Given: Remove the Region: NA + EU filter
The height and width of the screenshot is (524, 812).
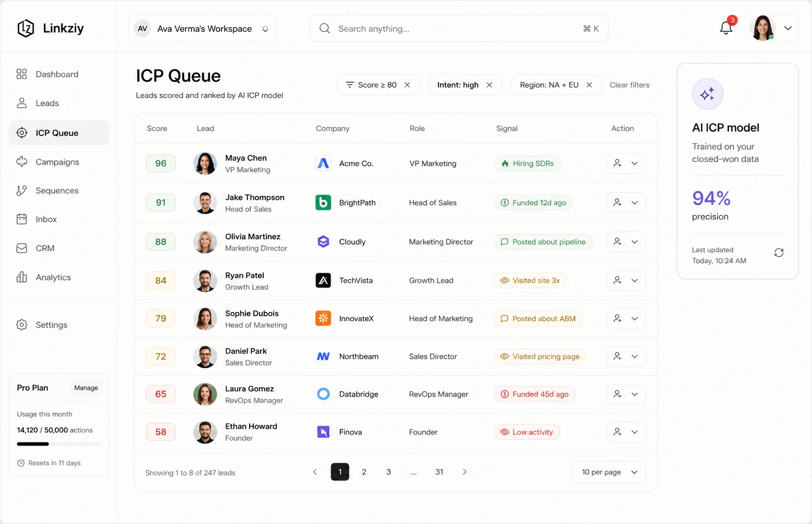Looking at the screenshot, I should [589, 85].
